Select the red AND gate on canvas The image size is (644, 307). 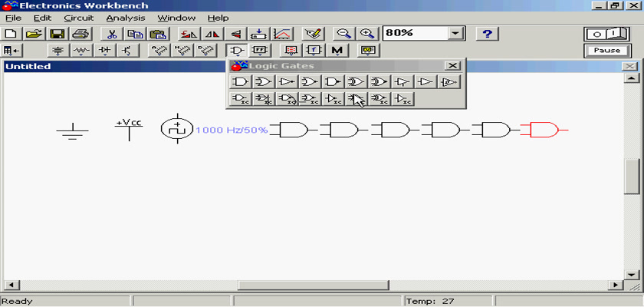pyautogui.click(x=543, y=130)
